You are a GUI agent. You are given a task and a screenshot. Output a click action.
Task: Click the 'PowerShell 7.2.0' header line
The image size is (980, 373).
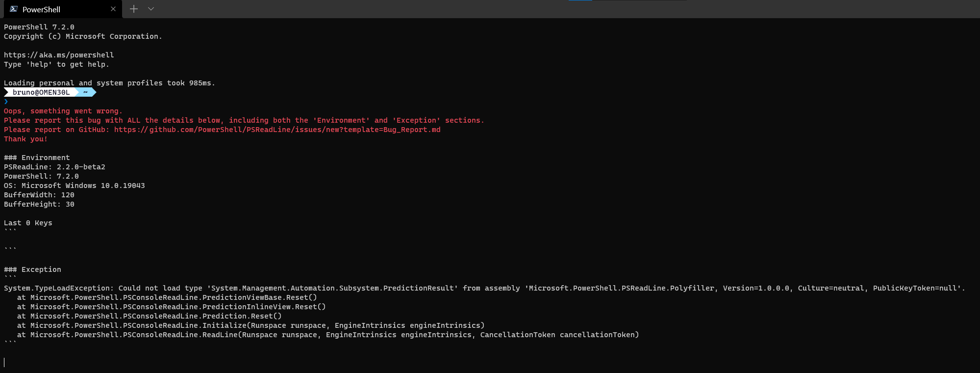pyautogui.click(x=39, y=27)
